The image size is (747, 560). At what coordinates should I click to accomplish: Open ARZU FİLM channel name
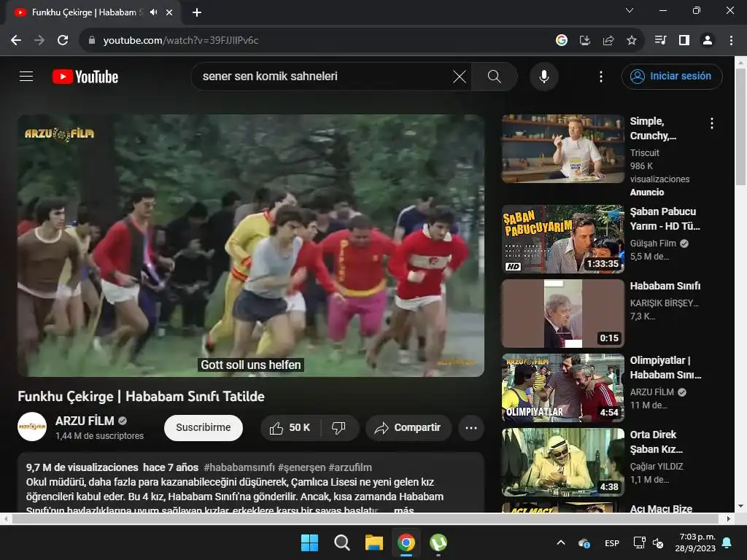coord(85,421)
